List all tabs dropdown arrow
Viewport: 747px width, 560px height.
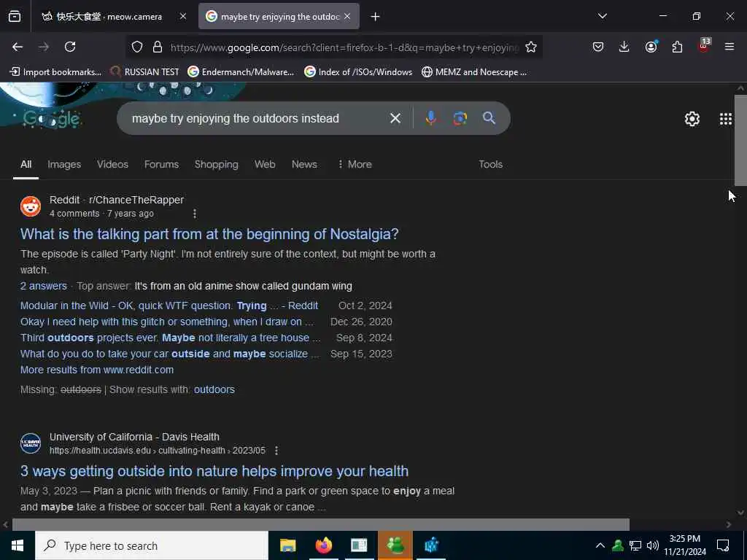click(602, 16)
